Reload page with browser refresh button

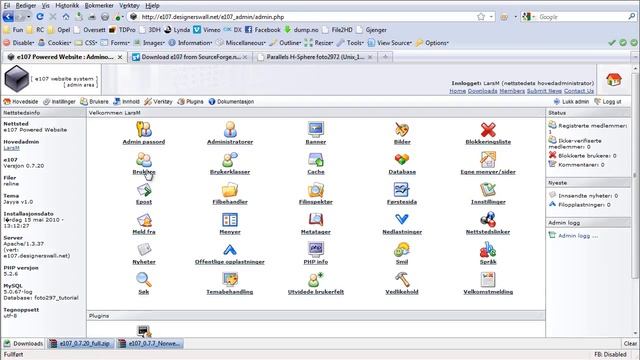[x=40, y=17]
